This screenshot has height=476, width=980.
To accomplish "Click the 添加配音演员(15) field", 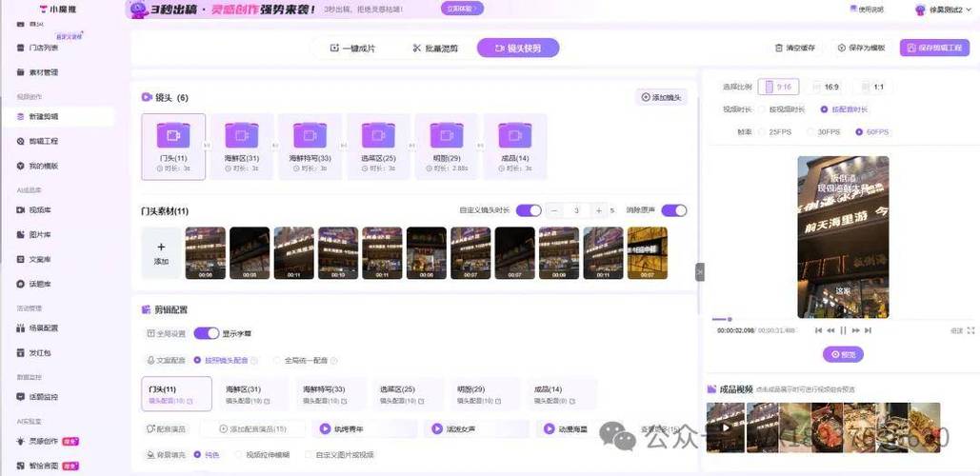I will click(252, 428).
